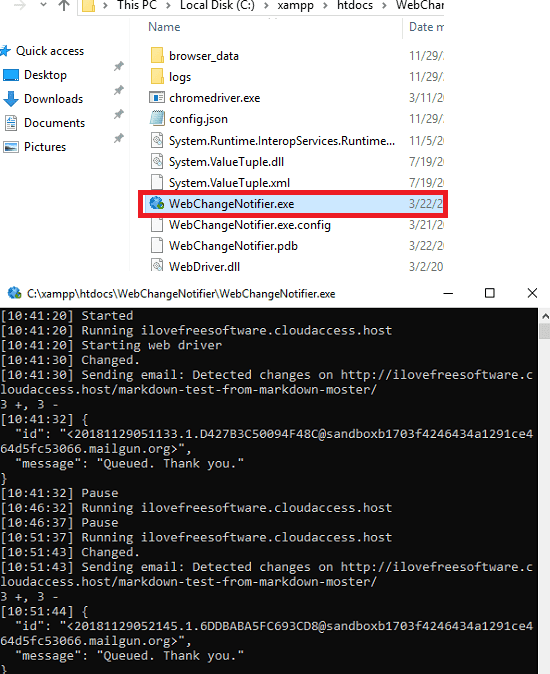This screenshot has height=674, width=550.
Task: Select the System.ValueTuple.xml file icon
Action: pyautogui.click(x=157, y=182)
